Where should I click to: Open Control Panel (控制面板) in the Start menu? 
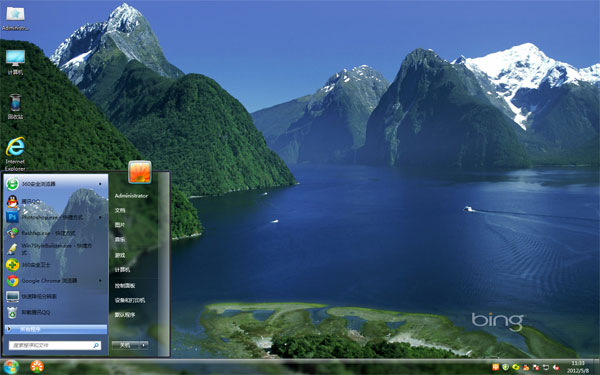tap(125, 285)
